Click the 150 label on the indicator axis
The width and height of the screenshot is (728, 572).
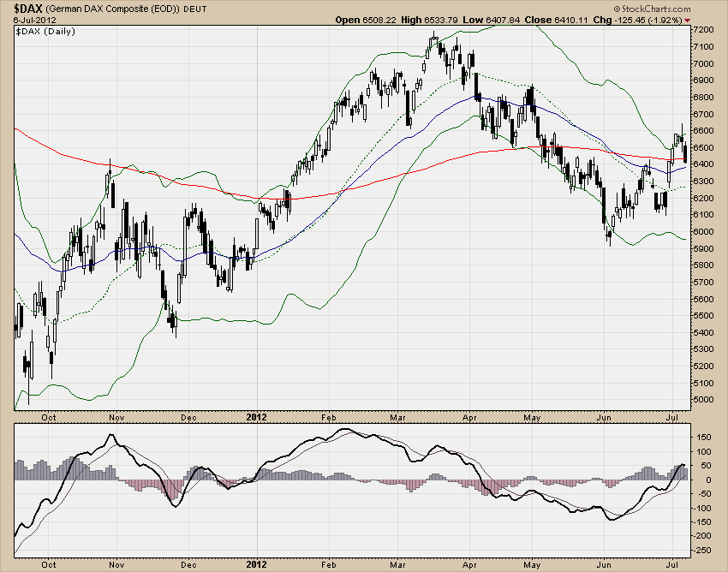[704, 438]
